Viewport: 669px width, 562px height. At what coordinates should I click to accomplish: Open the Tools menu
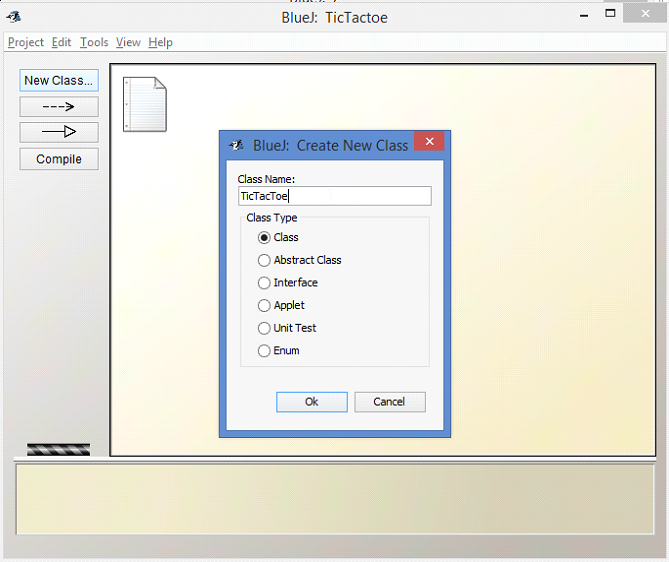point(94,42)
